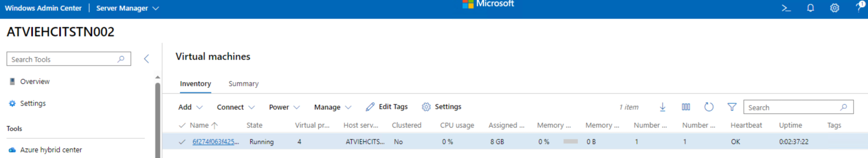The height and width of the screenshot is (158, 868).
Task: Collapse the tools pane with the arrow
Action: point(147,59)
